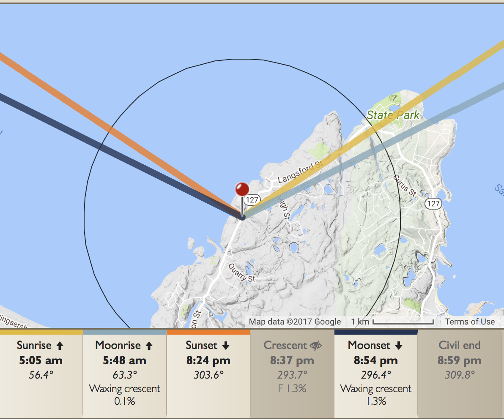Click the Route 127 shield near the pin

click(252, 199)
